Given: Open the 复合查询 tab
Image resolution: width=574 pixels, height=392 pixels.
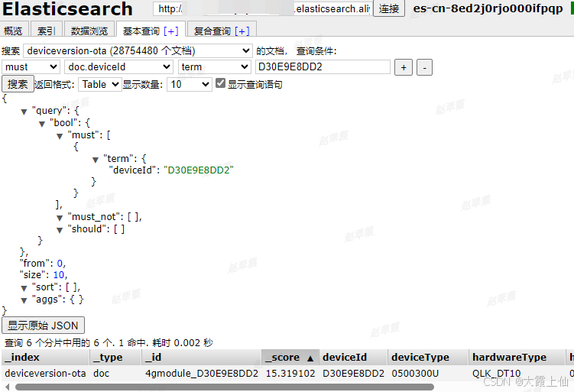Looking at the screenshot, I should [x=212, y=31].
